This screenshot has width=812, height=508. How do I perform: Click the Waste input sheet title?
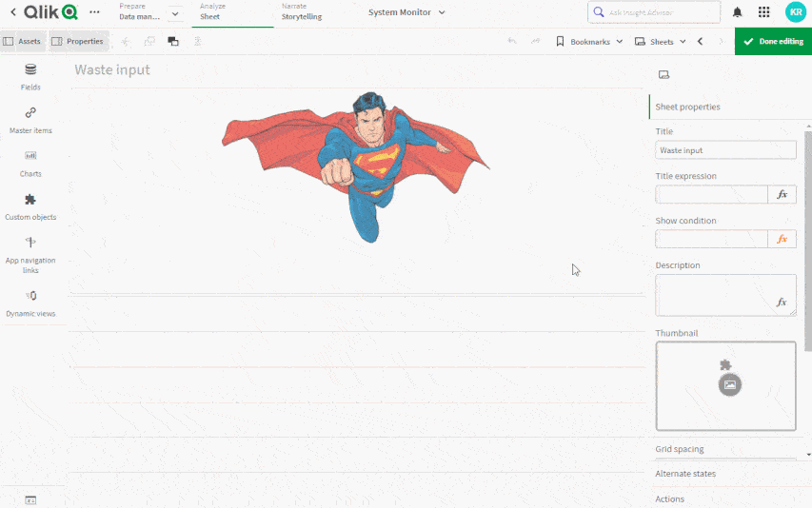click(x=112, y=69)
